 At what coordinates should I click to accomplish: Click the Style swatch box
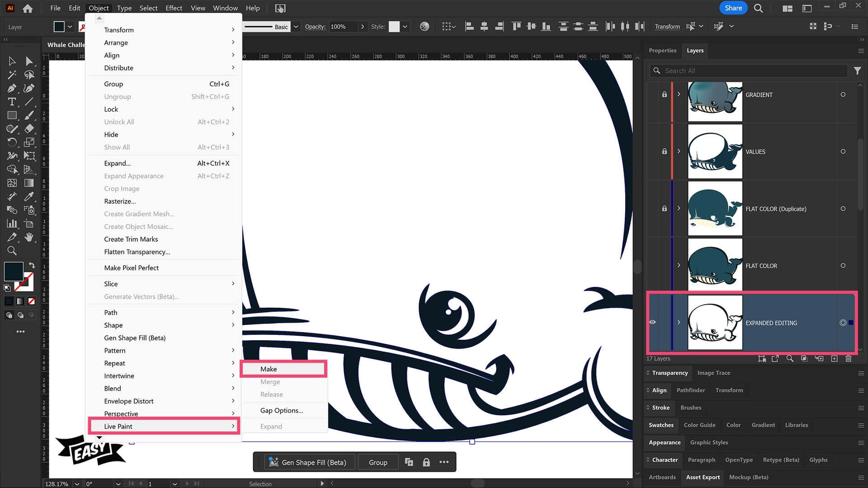click(394, 27)
